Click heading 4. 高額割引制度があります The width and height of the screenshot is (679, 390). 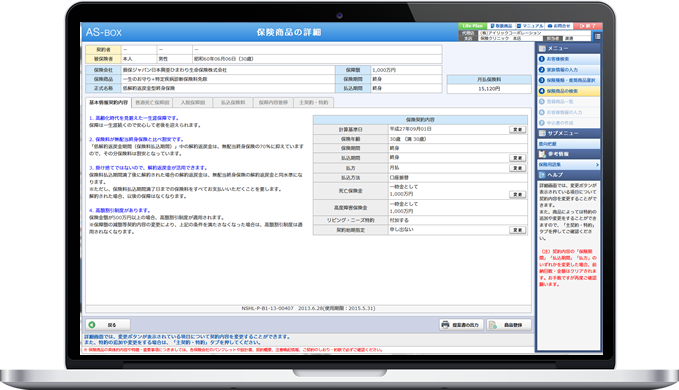tap(120, 210)
